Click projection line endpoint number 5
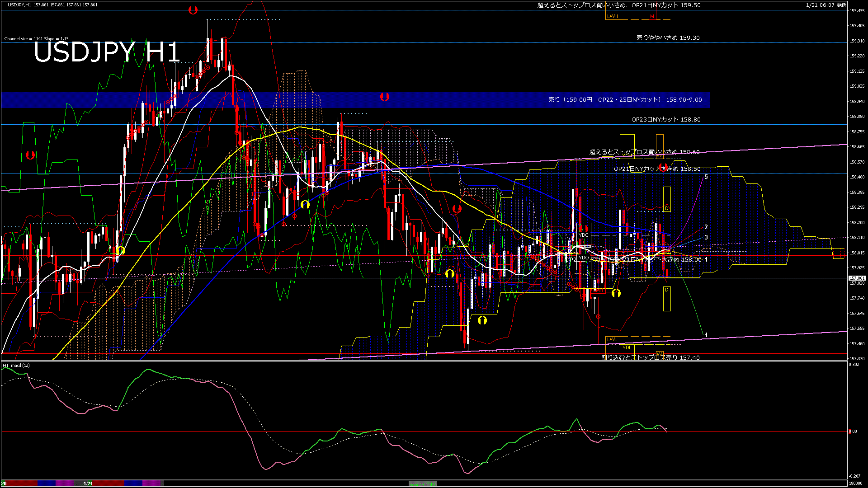 706,177
